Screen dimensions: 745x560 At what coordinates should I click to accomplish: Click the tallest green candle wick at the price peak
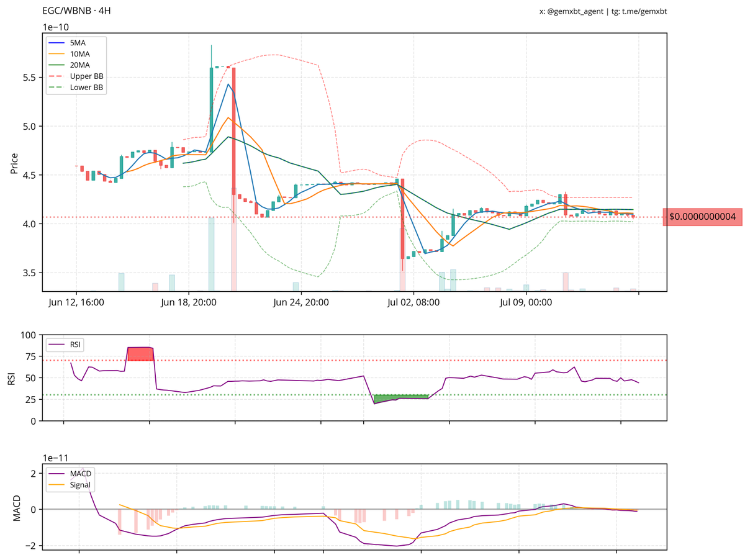(211, 56)
